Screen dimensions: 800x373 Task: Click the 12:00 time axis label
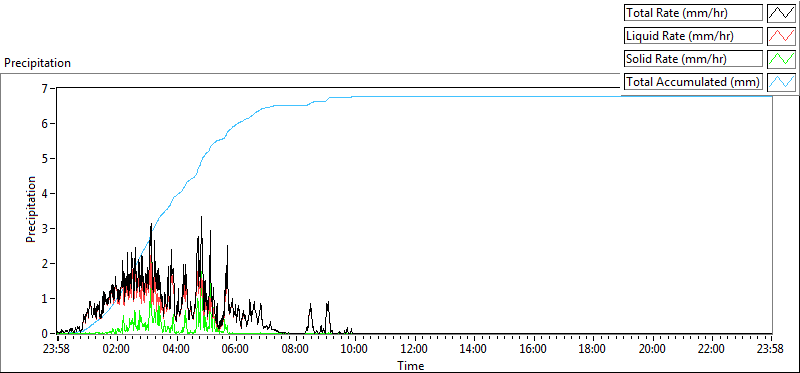pos(414,350)
